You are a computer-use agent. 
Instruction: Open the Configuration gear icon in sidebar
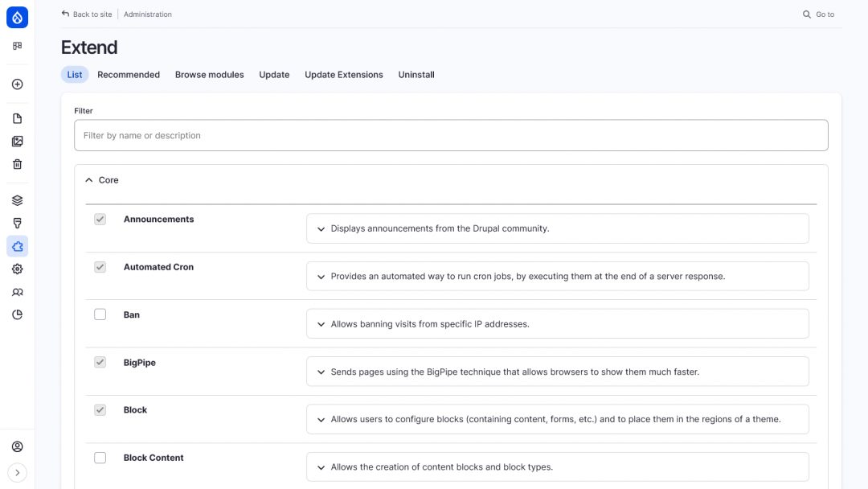pyautogui.click(x=17, y=269)
